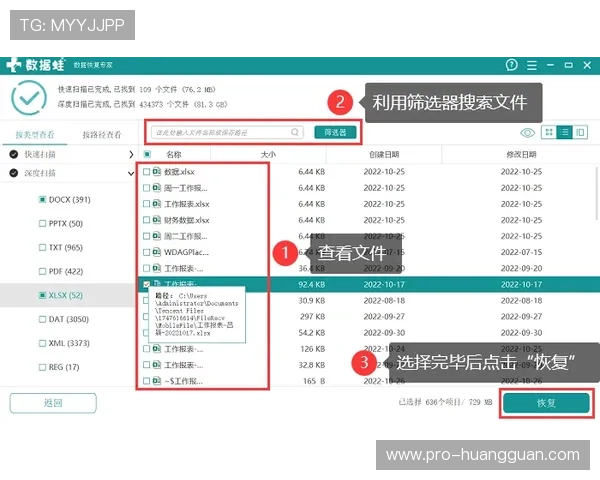600x480 pixels.
Task: Expand the 快速扫描 arrow
Action: click(x=131, y=154)
